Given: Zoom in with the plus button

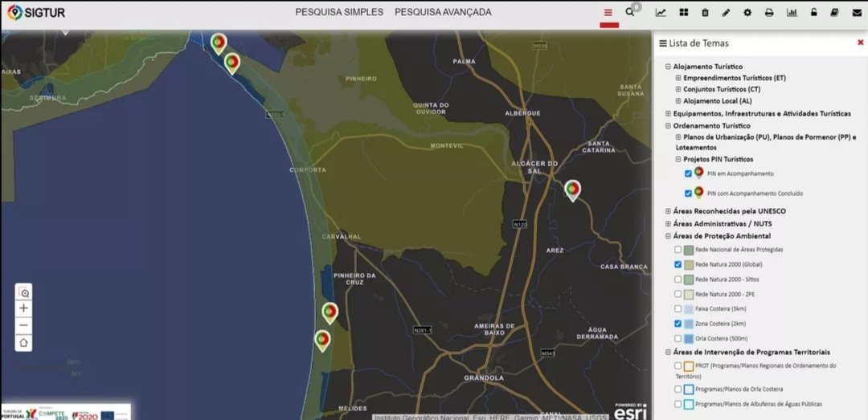Looking at the screenshot, I should tap(24, 308).
